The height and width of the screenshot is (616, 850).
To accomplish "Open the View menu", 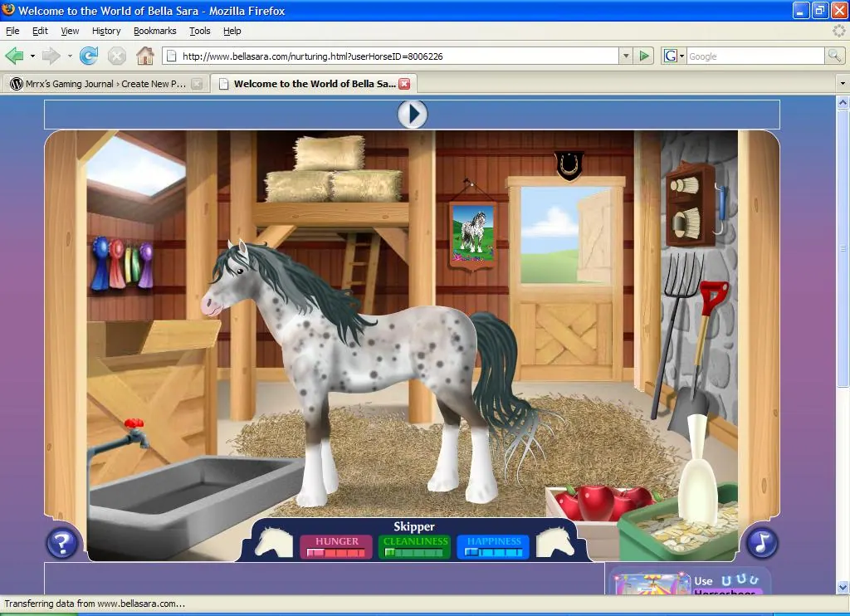I will (70, 31).
